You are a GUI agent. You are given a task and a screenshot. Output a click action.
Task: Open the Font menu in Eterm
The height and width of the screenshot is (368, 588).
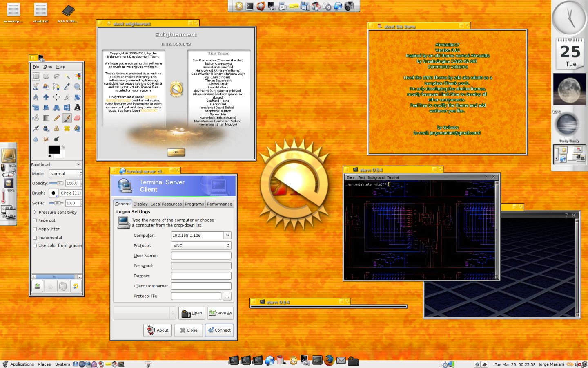pos(361,177)
